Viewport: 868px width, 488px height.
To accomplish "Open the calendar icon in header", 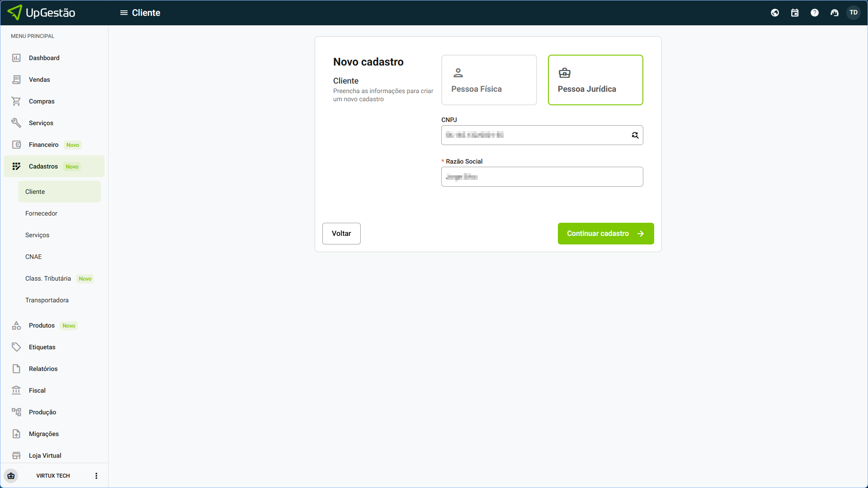I will pyautogui.click(x=795, y=13).
